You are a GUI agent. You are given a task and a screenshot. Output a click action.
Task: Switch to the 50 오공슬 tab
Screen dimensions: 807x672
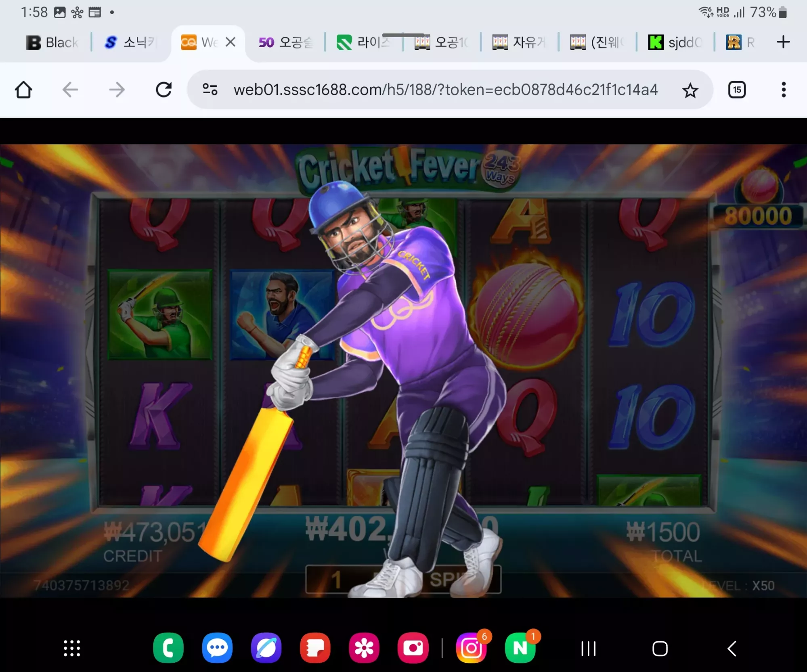286,42
